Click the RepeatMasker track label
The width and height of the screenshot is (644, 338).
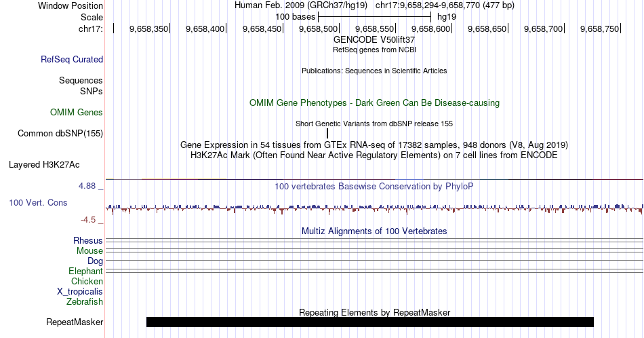click(75, 322)
